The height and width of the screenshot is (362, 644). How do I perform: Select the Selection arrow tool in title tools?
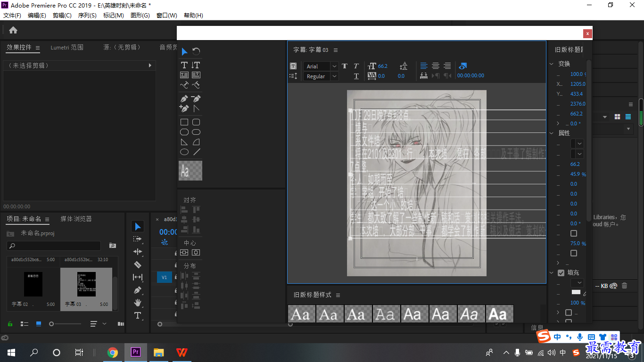click(x=184, y=51)
